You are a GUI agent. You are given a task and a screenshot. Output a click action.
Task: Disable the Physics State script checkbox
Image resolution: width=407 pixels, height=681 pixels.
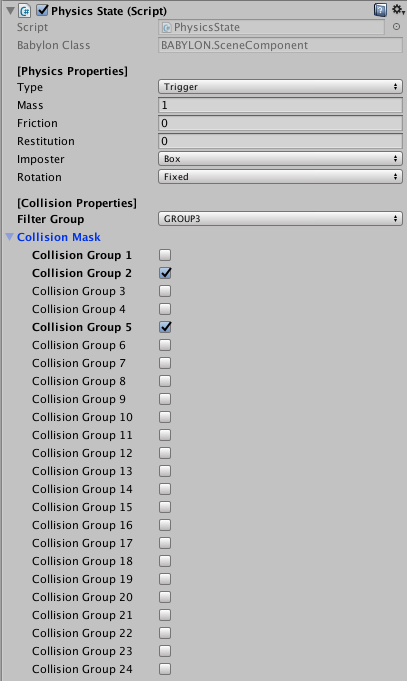(42, 10)
